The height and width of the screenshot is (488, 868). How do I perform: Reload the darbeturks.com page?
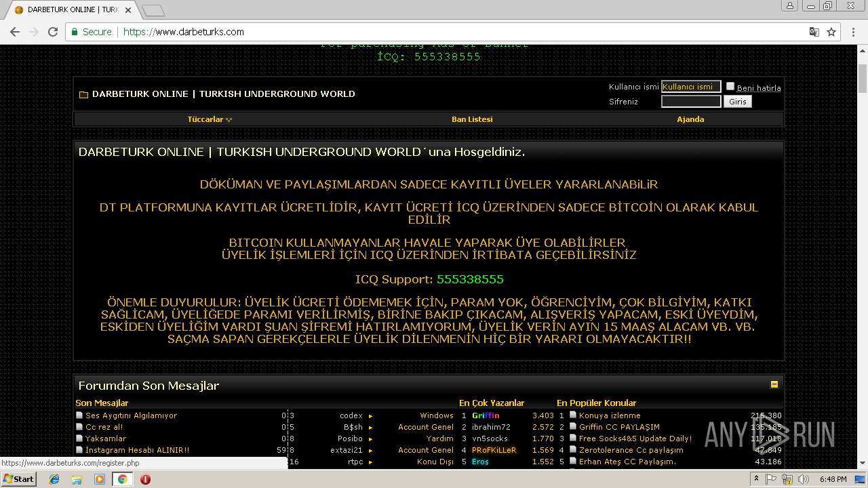(53, 32)
